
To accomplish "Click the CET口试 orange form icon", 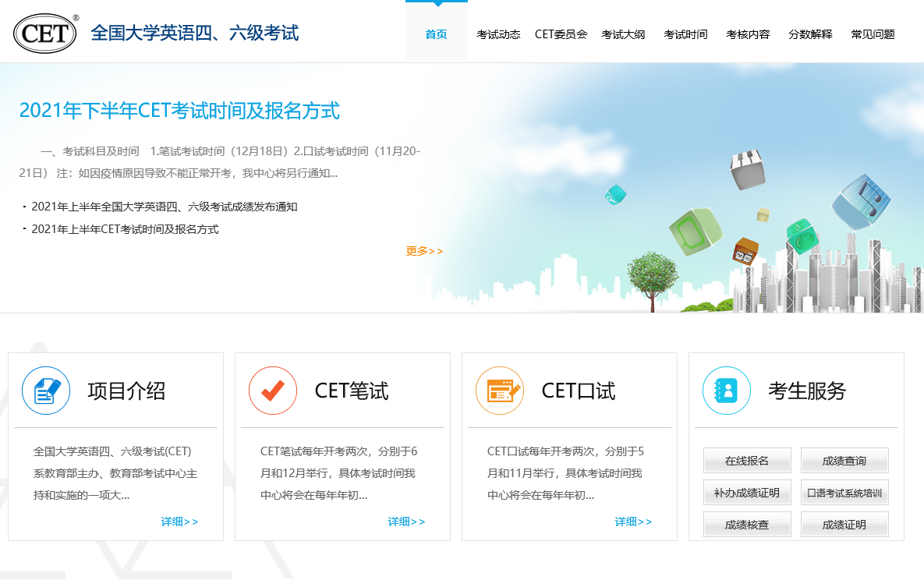I will click(x=500, y=391).
